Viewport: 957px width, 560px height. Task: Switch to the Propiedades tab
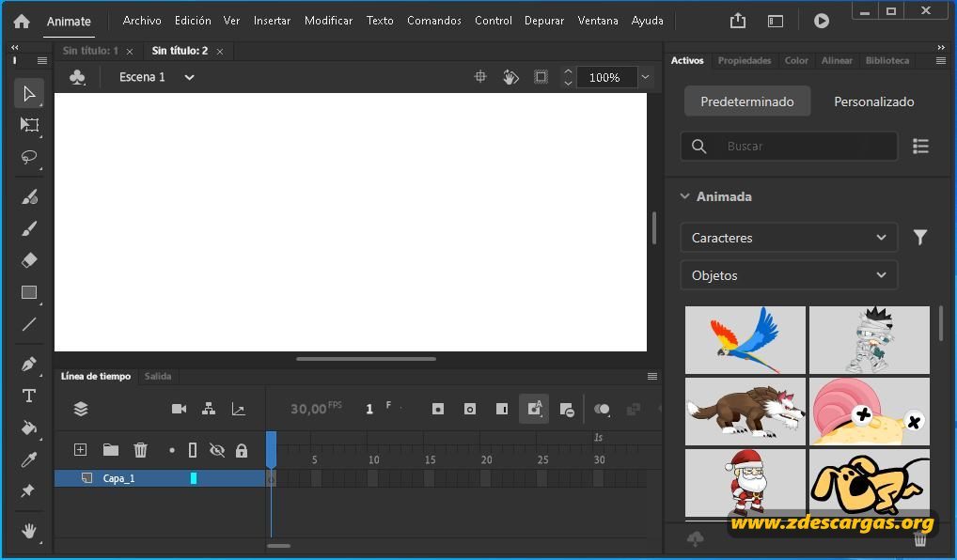pos(744,60)
